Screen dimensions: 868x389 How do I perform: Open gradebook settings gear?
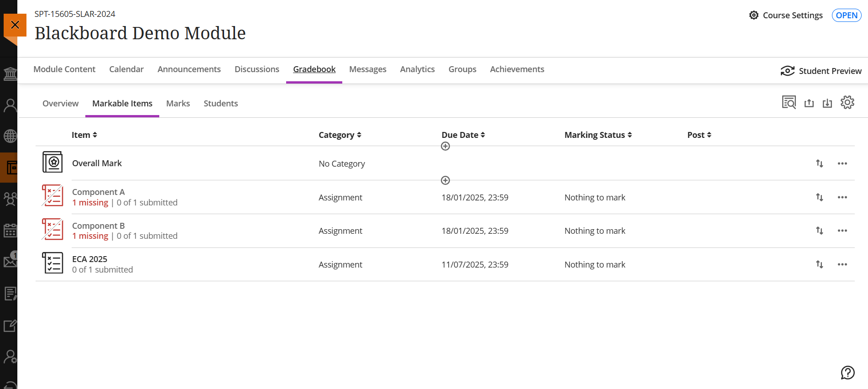pos(847,102)
